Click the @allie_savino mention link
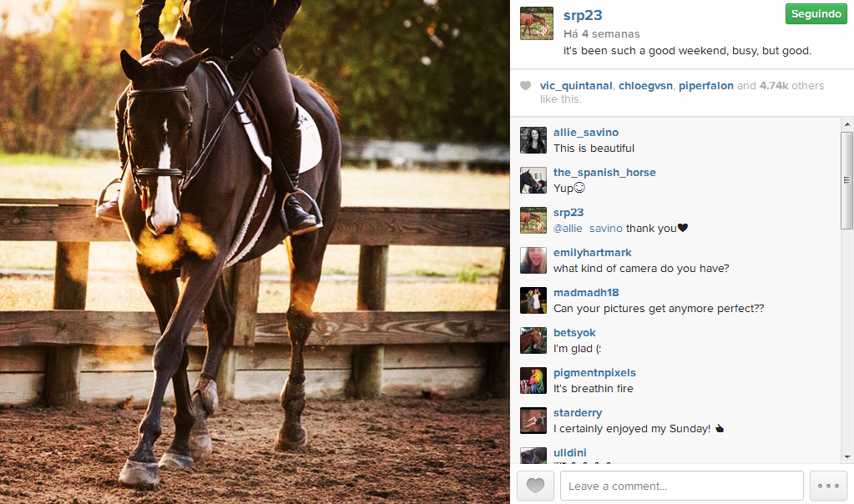The image size is (854, 504). (588, 229)
